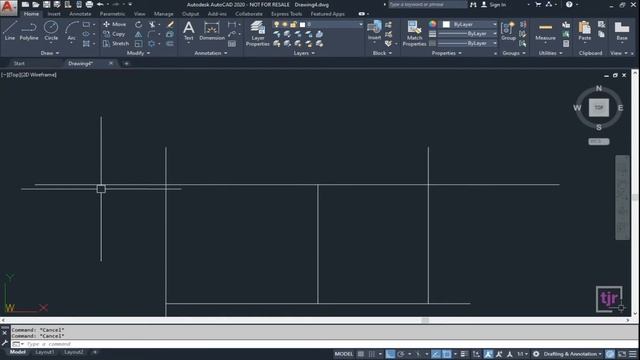Toggle object snap tracking in status bar
This screenshot has height=360, width=640.
[x=436, y=354]
